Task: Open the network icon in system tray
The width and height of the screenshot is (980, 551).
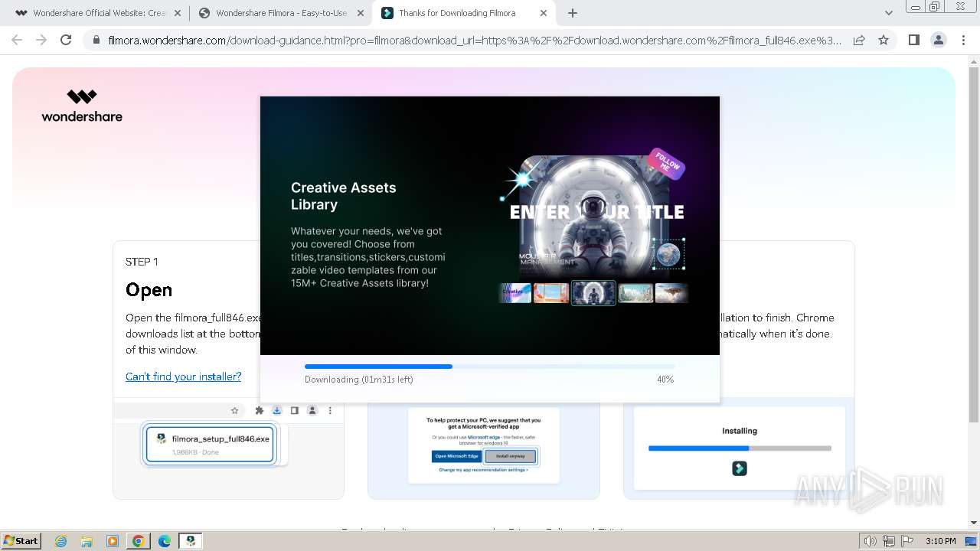Action: [889, 541]
